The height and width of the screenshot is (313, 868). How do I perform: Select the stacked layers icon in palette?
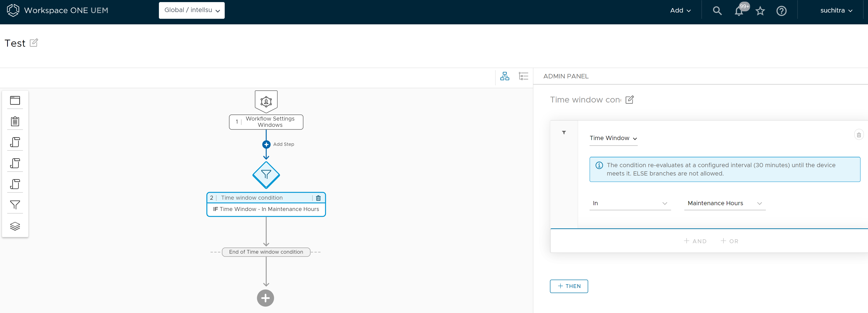coord(15,226)
